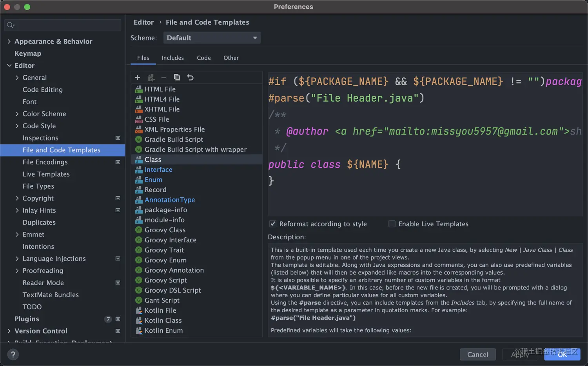Viewport: 588px width, 366px height.
Task: Expand the Code Style settings node
Action: pyautogui.click(x=17, y=126)
